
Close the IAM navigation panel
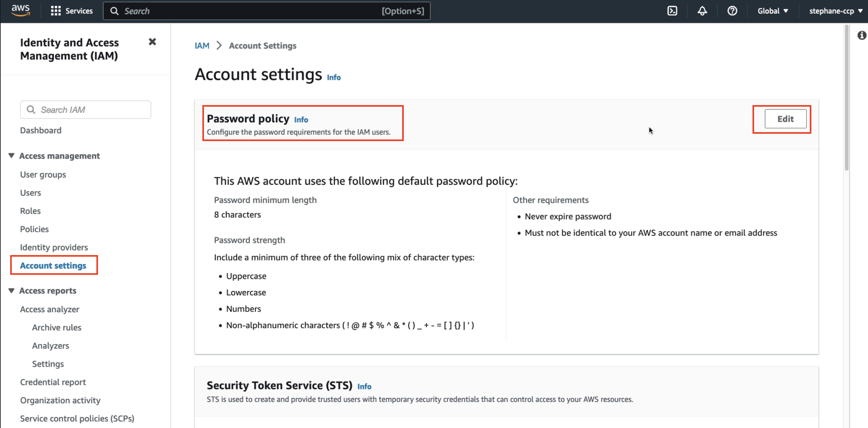tap(152, 42)
